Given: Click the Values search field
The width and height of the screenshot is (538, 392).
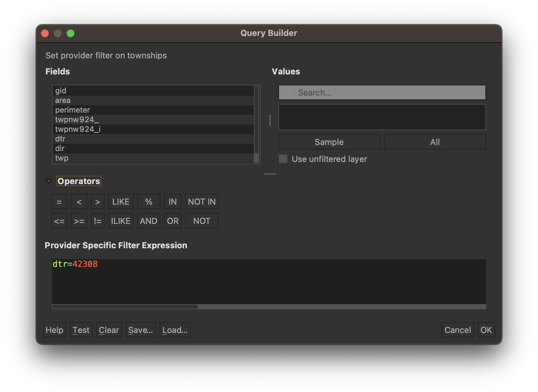Looking at the screenshot, I should (382, 92).
